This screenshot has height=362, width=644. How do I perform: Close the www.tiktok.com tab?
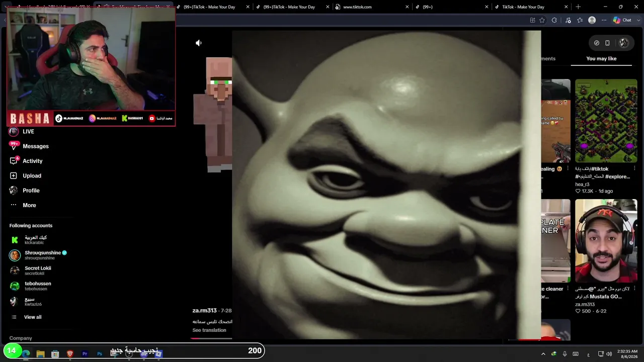[x=407, y=7]
